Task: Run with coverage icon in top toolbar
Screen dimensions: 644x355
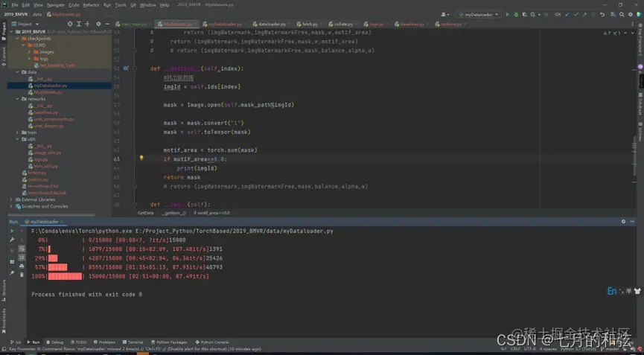Action: tap(524, 14)
